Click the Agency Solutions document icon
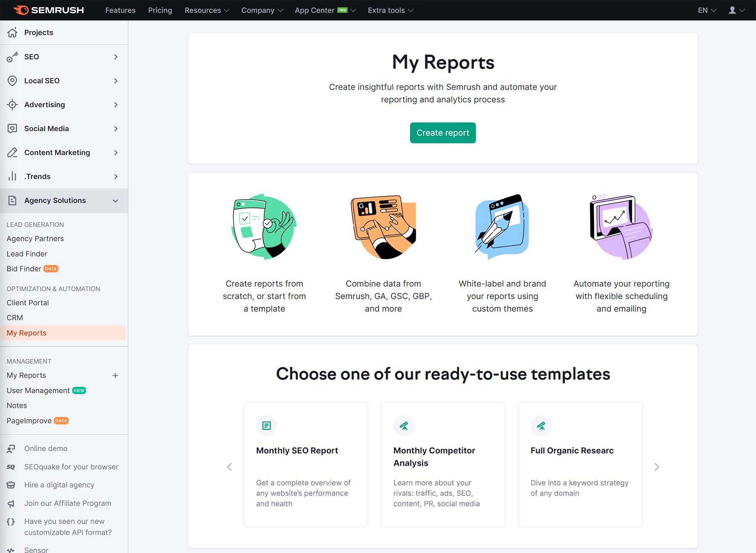The height and width of the screenshot is (553, 756). pos(13,200)
